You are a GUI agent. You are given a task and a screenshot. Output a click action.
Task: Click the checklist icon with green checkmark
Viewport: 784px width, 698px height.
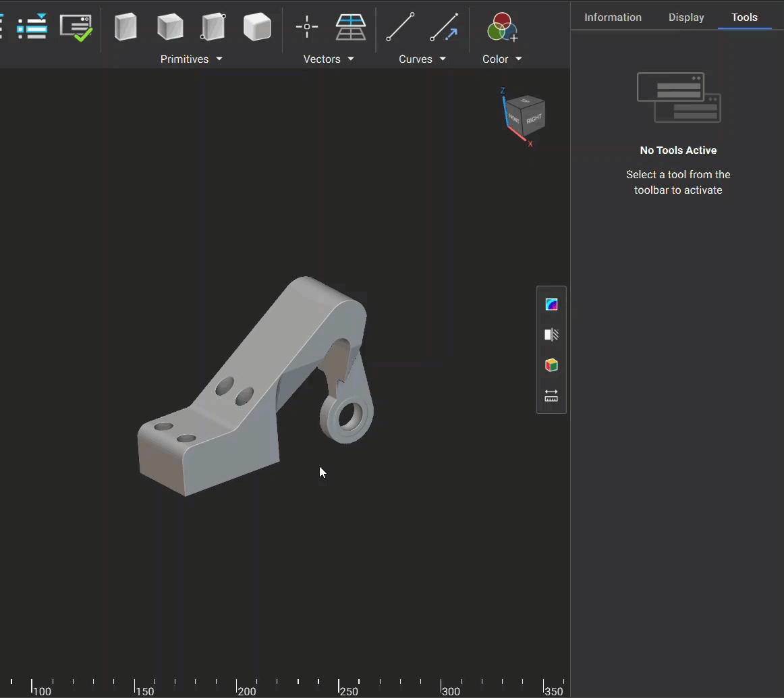click(76, 27)
